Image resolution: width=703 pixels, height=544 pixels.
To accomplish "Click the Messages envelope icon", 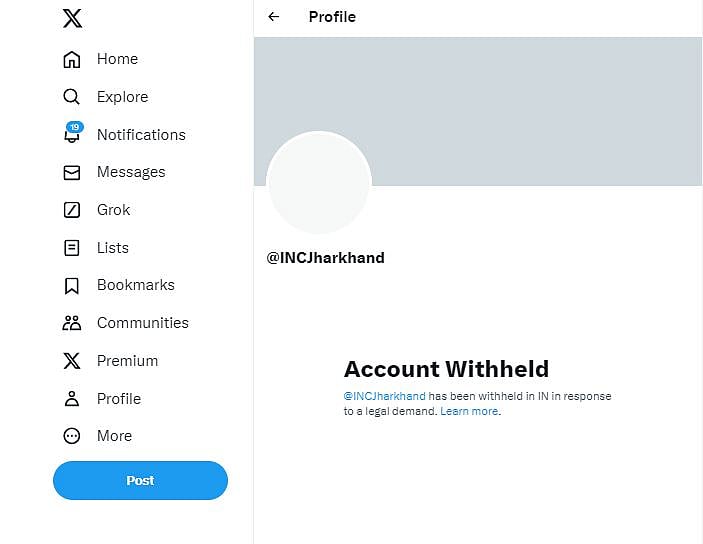I will 72,172.
